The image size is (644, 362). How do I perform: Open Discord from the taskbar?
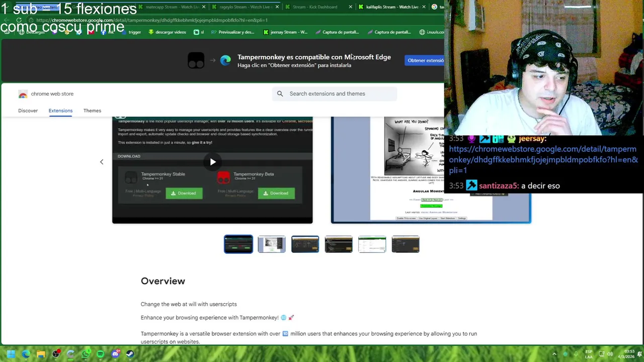pos(115,354)
